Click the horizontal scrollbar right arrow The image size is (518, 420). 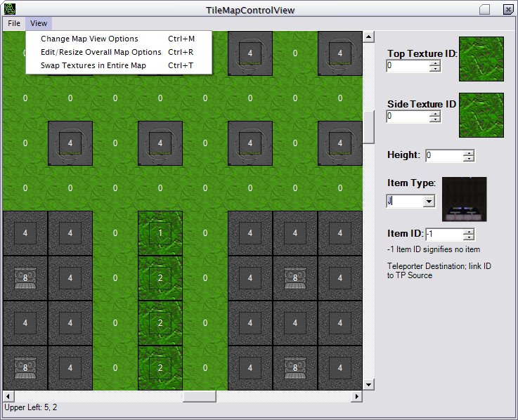[x=357, y=396]
